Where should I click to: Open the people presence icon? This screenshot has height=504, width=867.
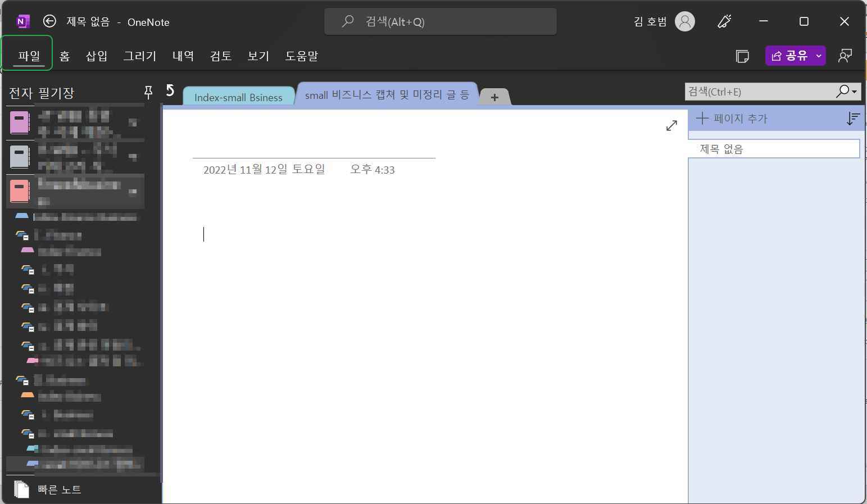[845, 56]
